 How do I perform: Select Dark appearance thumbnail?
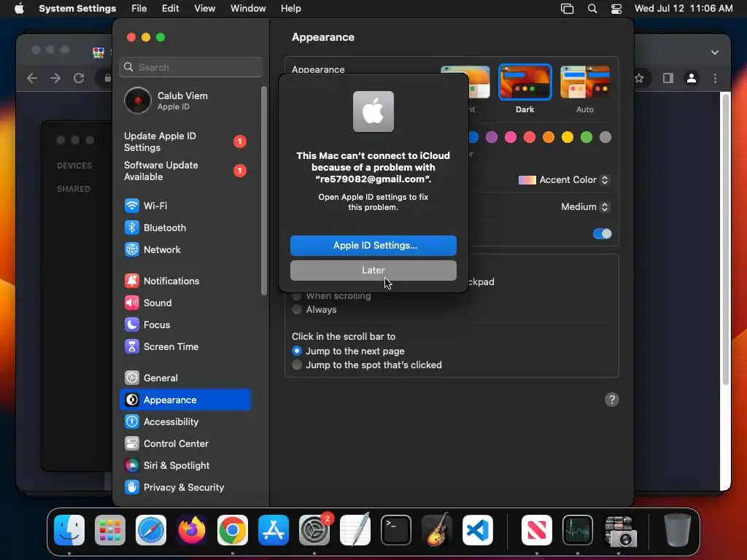point(525,82)
